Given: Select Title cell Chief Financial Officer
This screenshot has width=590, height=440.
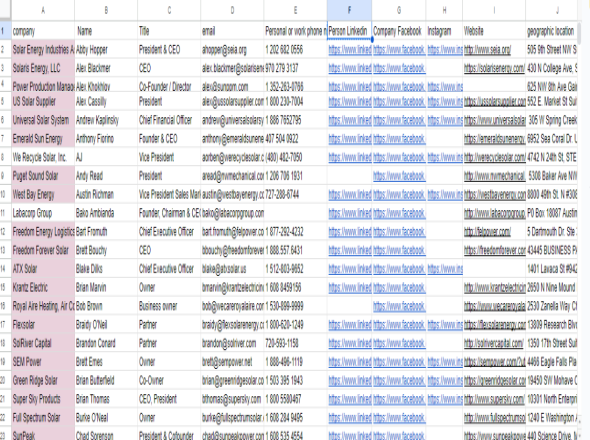Looking at the screenshot, I should point(169,120).
